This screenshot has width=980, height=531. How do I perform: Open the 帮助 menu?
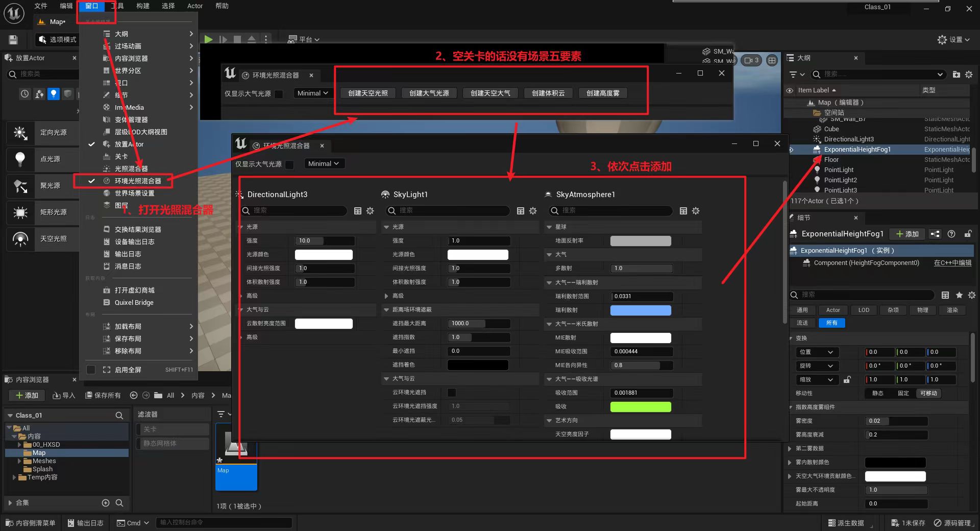click(x=222, y=6)
